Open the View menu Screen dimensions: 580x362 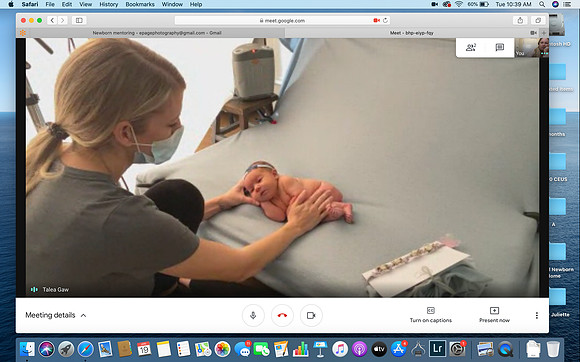tap(85, 4)
